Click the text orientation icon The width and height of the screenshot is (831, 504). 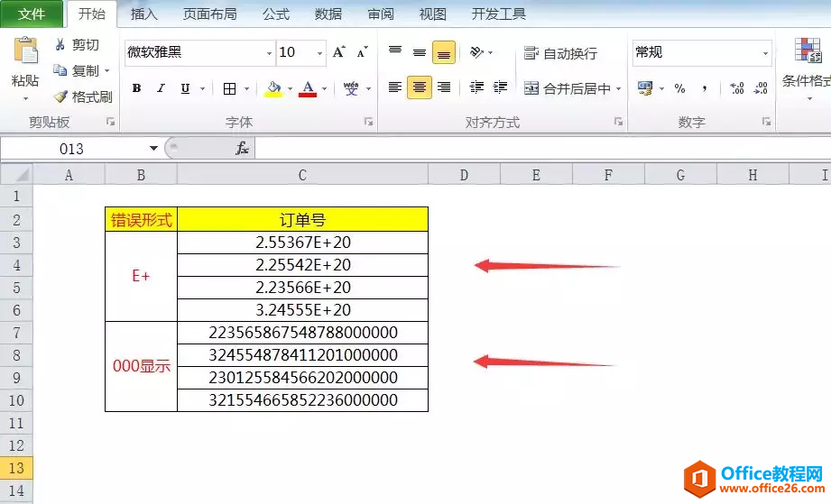click(476, 52)
